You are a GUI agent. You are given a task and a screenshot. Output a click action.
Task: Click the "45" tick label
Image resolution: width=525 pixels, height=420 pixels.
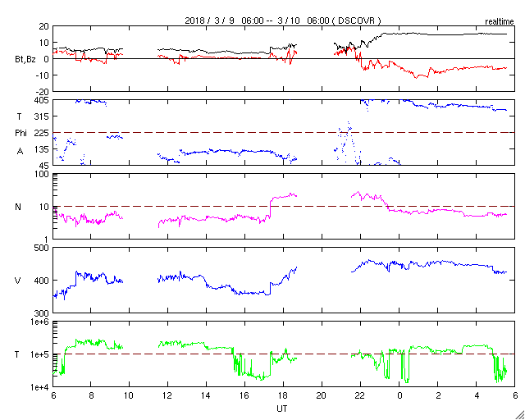[44, 166]
